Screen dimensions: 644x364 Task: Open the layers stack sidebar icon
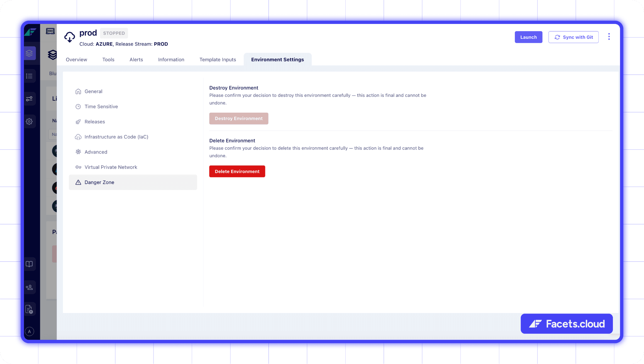30,53
